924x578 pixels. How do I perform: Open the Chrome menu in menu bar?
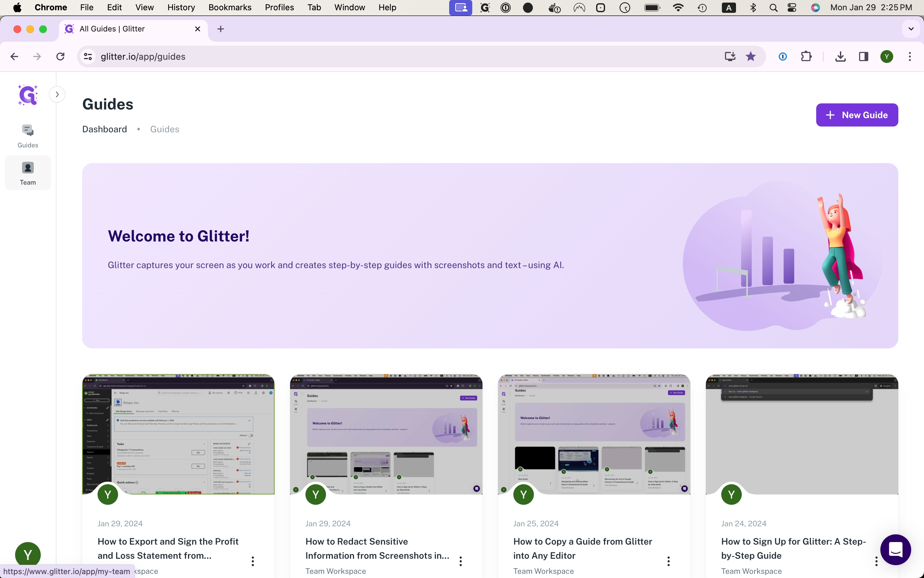[x=51, y=8]
